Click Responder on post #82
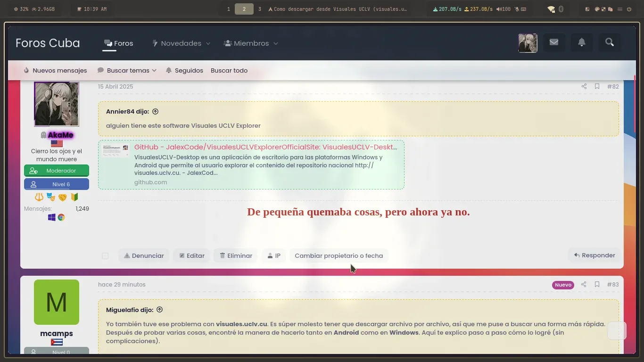The image size is (644, 362). (x=594, y=255)
